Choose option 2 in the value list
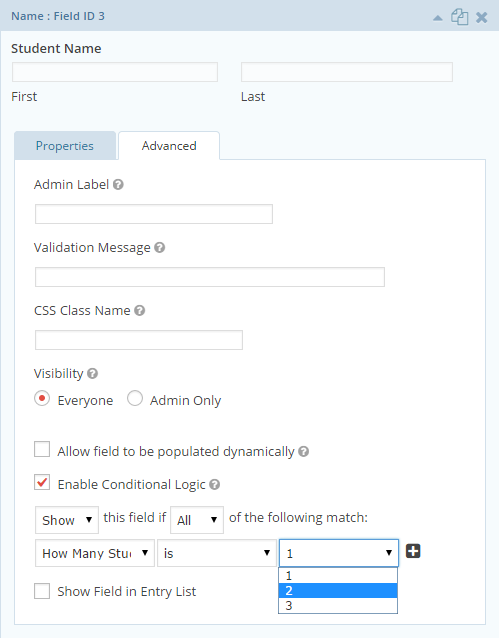The width and height of the screenshot is (499, 638). click(x=338, y=590)
